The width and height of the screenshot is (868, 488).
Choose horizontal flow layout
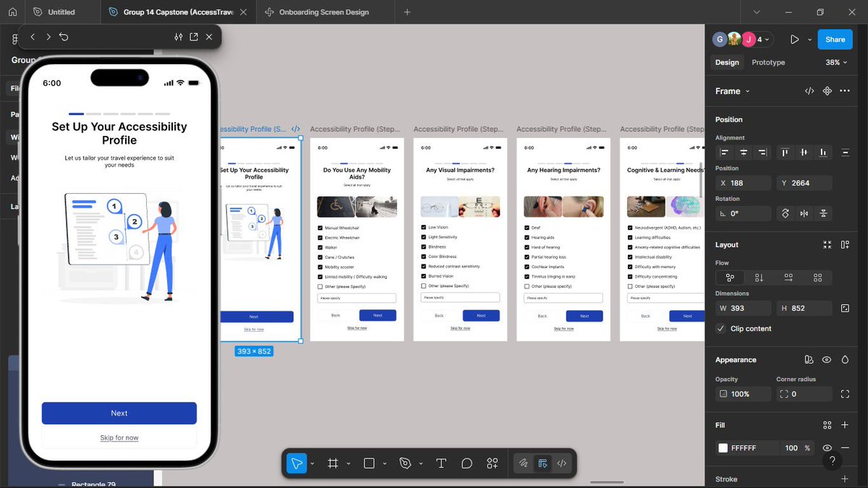[x=788, y=278]
